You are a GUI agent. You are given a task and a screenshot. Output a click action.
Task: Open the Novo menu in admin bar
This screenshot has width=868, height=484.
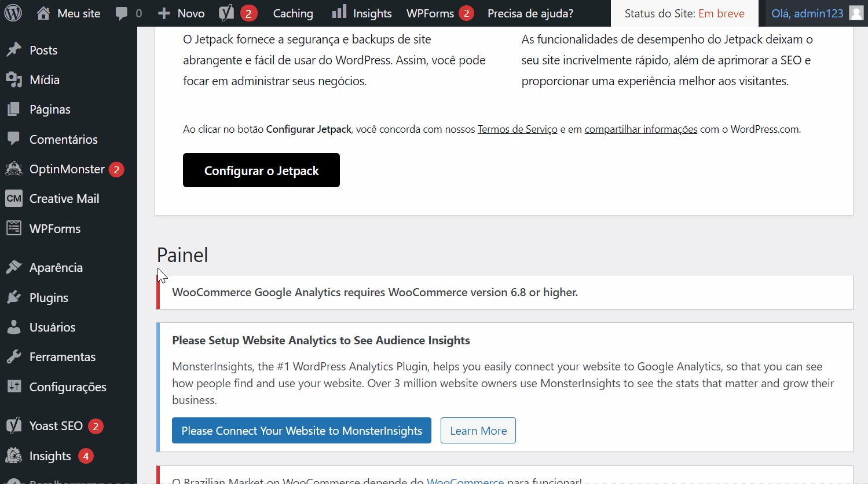point(191,13)
